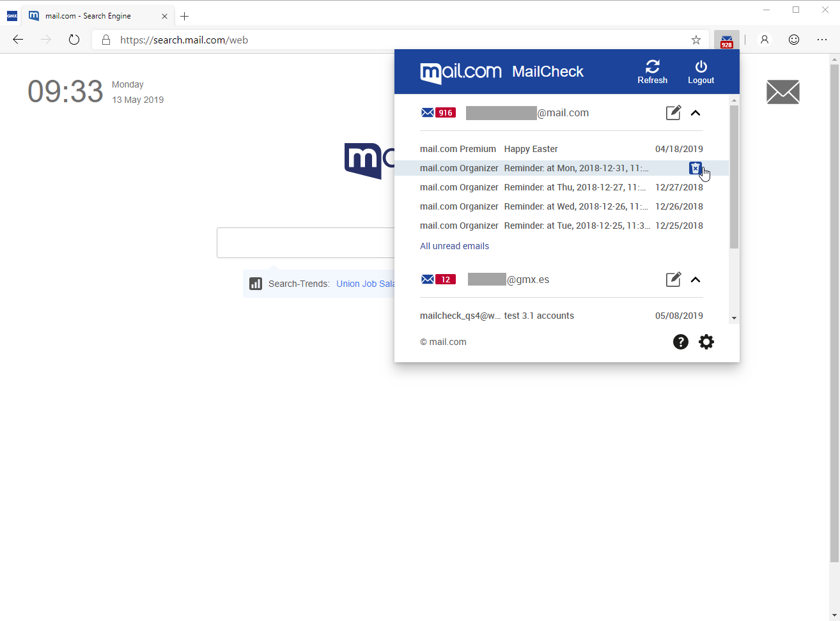Reload the current page
This screenshot has height=621, width=840.
click(74, 40)
